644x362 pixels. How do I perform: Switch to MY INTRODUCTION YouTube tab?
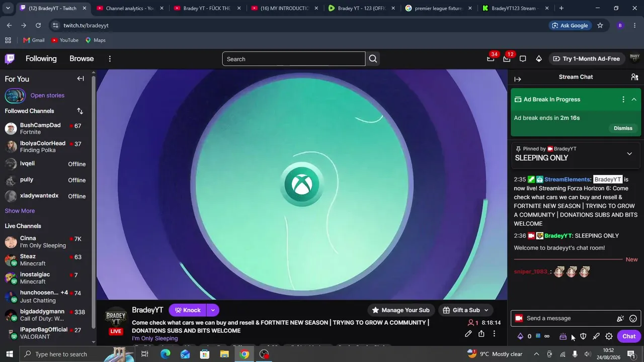(283, 8)
